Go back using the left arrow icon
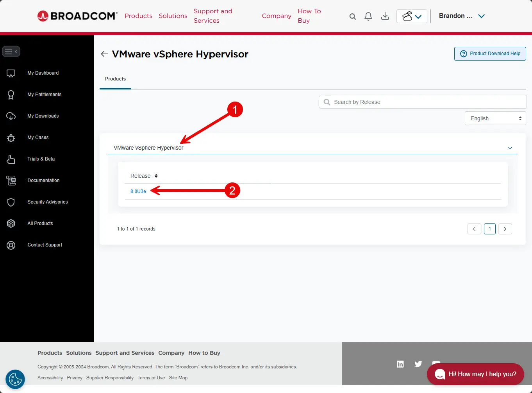This screenshot has width=532, height=393. (104, 54)
